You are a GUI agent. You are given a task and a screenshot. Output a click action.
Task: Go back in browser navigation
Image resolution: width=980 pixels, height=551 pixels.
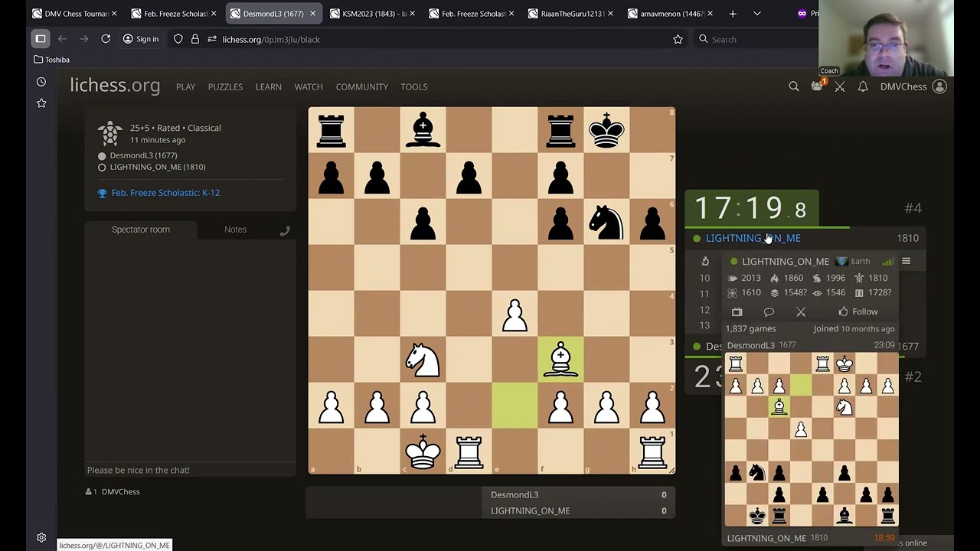coord(62,39)
